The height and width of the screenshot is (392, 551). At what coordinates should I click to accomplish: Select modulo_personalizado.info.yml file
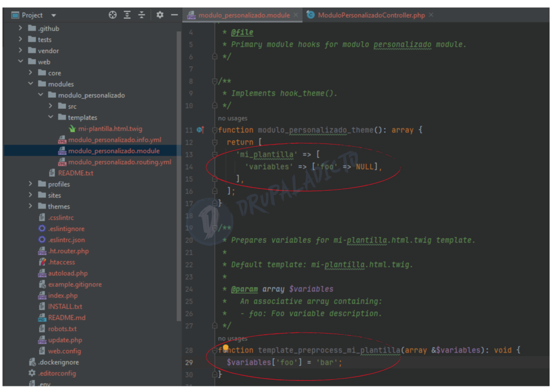pos(115,140)
